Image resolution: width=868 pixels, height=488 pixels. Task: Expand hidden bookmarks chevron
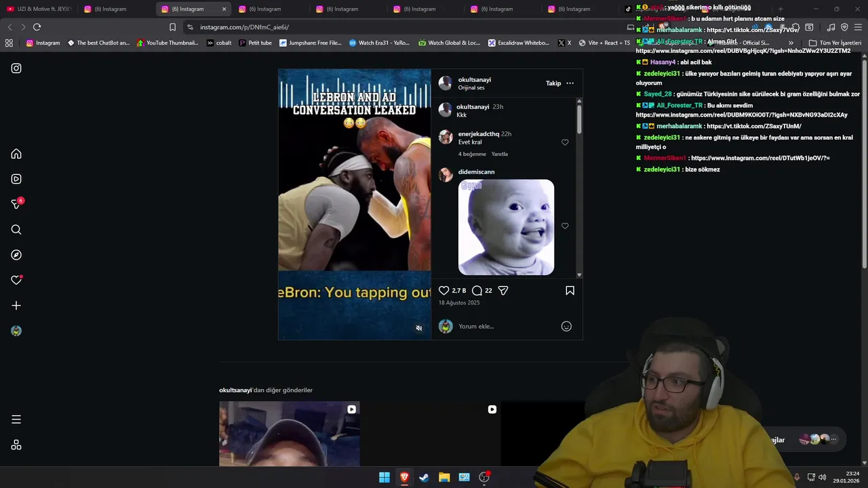coord(791,43)
